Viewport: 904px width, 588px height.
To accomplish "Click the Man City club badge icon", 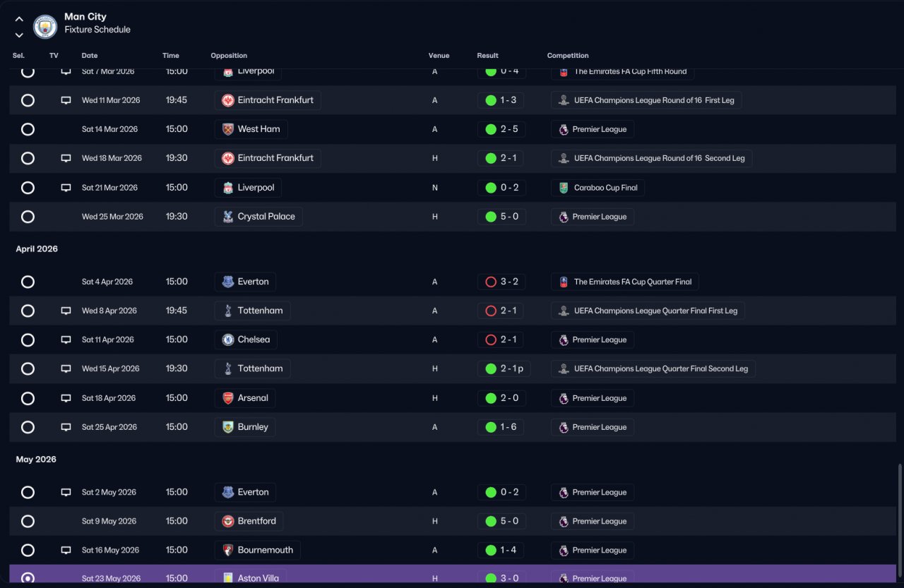I will [45, 26].
